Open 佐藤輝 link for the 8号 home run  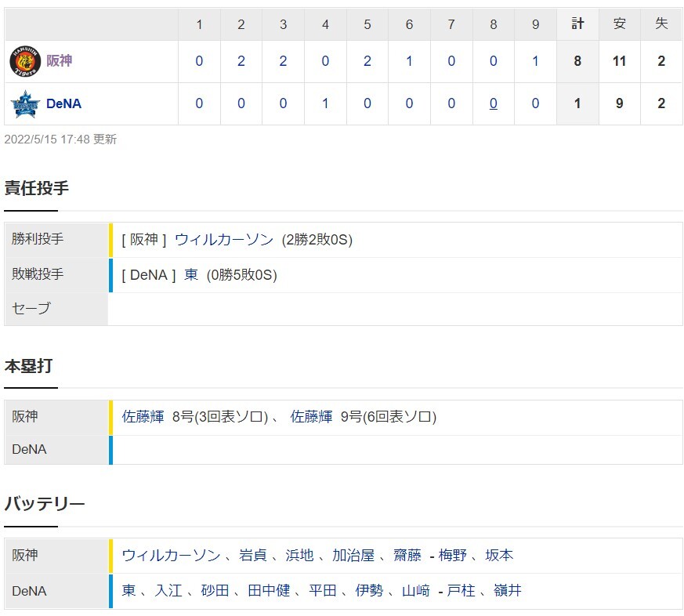pos(143,417)
